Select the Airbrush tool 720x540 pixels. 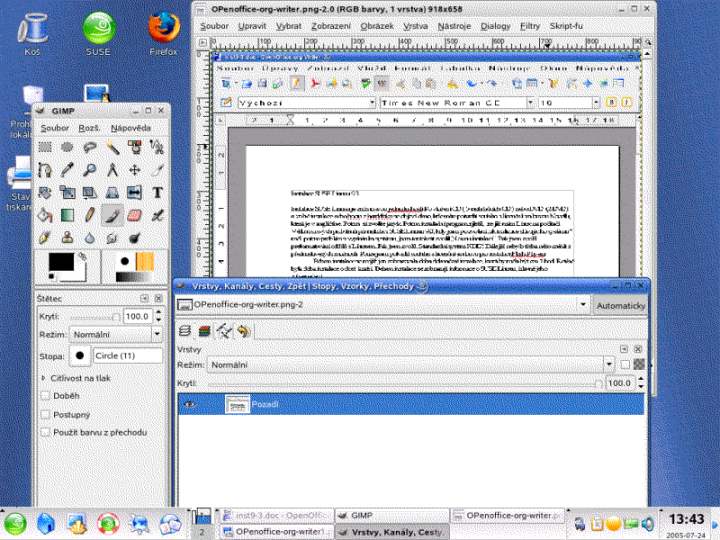[157, 215]
